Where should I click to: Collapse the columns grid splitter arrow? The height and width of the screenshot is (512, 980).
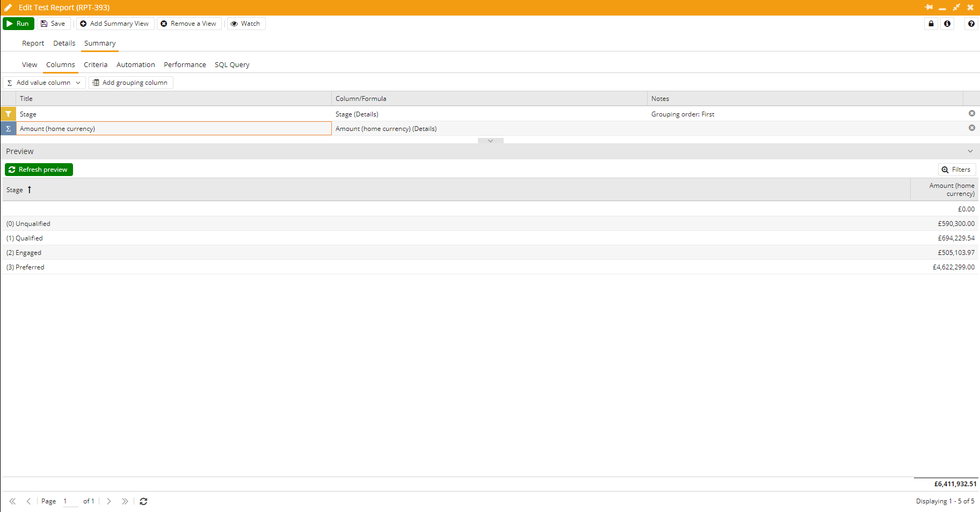(490, 141)
